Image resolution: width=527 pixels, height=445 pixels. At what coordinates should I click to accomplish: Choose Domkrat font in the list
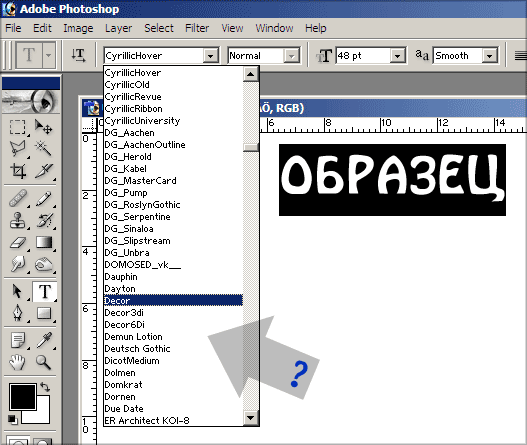point(173,385)
